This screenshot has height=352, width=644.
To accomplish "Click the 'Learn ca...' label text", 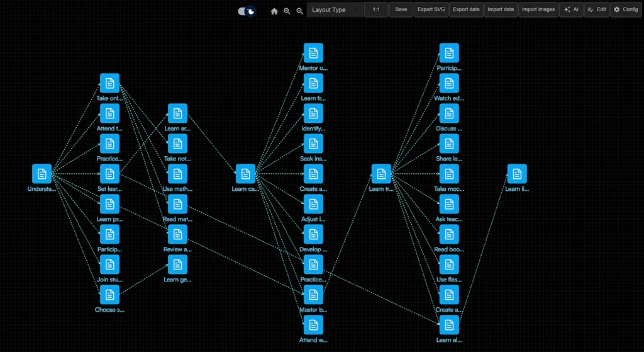I will 245,189.
